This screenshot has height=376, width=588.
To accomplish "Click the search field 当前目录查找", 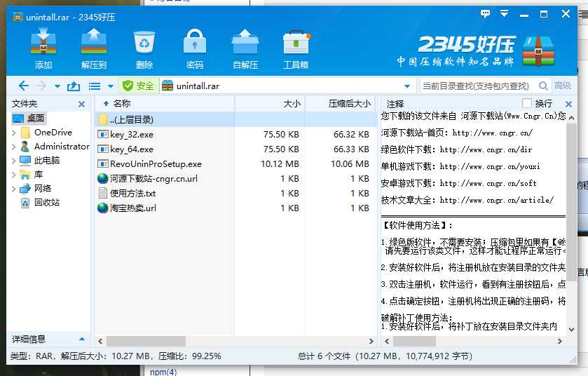I will (478, 86).
